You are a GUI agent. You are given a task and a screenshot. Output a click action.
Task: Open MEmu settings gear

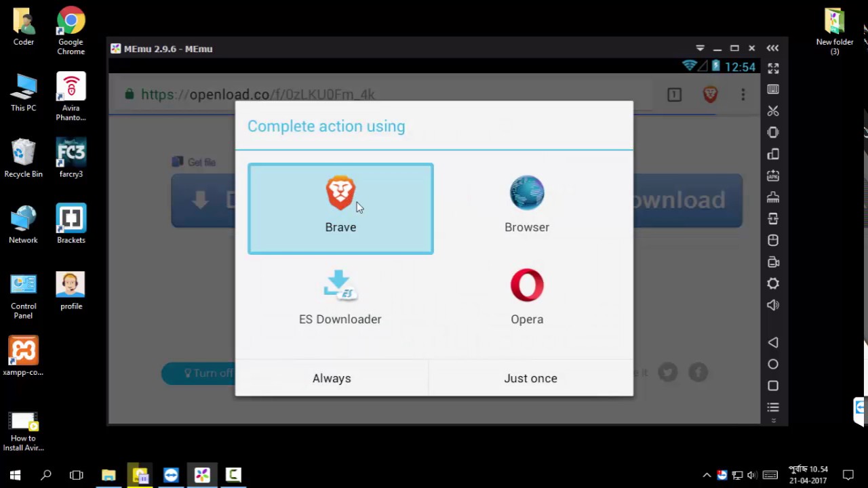click(x=773, y=283)
